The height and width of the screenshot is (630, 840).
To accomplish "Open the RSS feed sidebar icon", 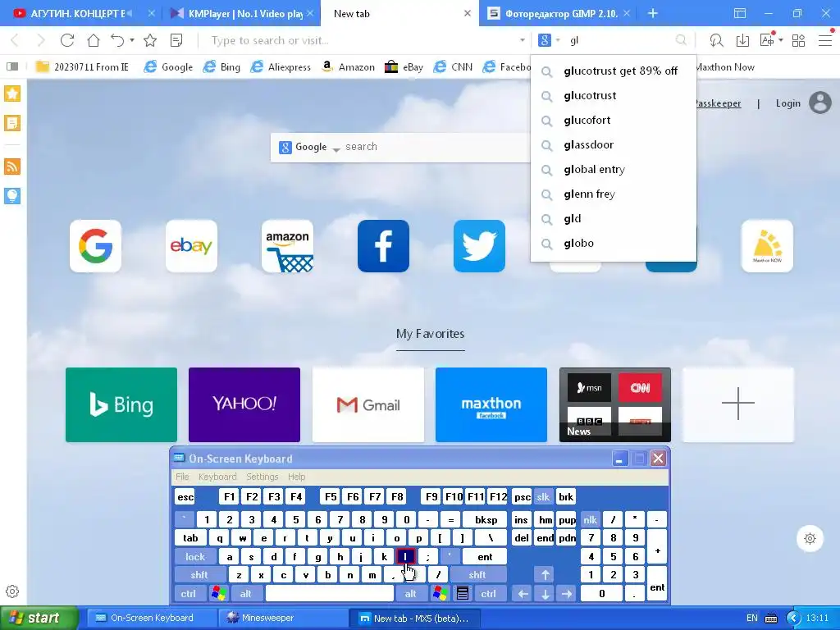I will tap(12, 167).
